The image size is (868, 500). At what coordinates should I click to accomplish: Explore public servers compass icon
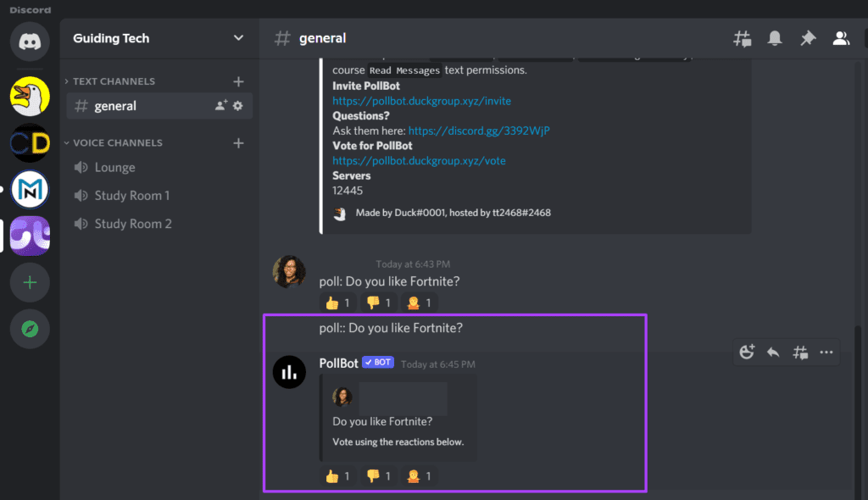pyautogui.click(x=30, y=329)
